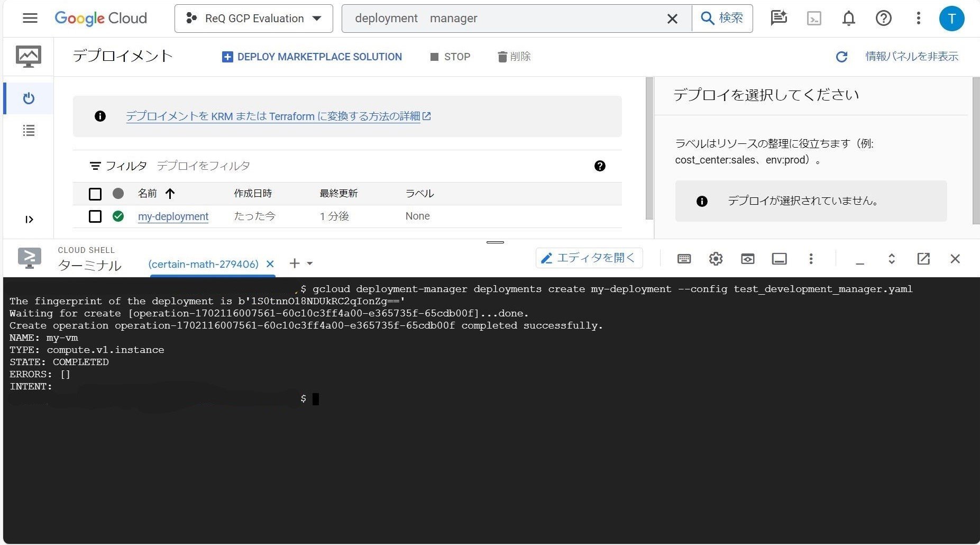
Task: Open the KRM or Terraform conversion details link
Action: 278,116
